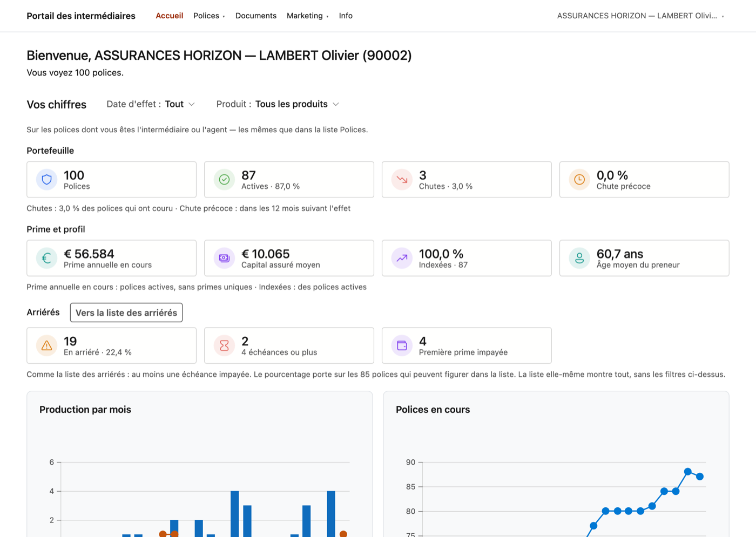756x537 pixels.
Task: Expand the Marketing navigation menu
Action: [x=307, y=16]
